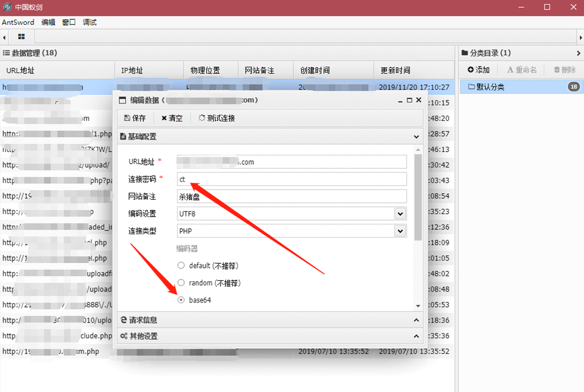Screen dimensions: 584x392
Task: Close the edit data dialog
Action: (x=419, y=100)
